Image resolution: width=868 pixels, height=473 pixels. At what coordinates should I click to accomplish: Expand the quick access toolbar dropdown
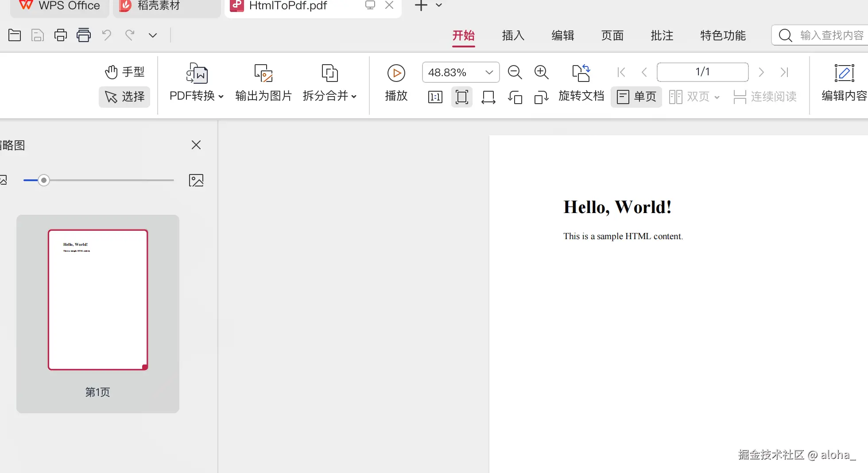(x=153, y=35)
